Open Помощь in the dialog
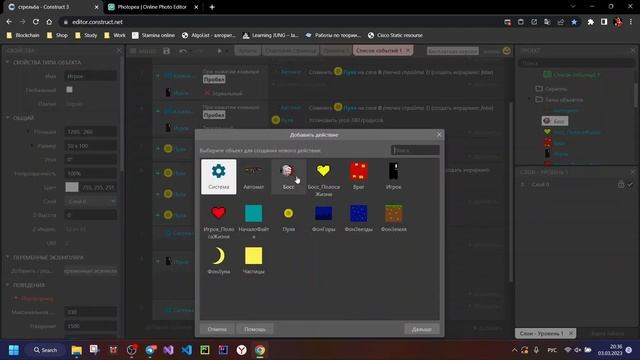The width and height of the screenshot is (640, 360). point(255,329)
